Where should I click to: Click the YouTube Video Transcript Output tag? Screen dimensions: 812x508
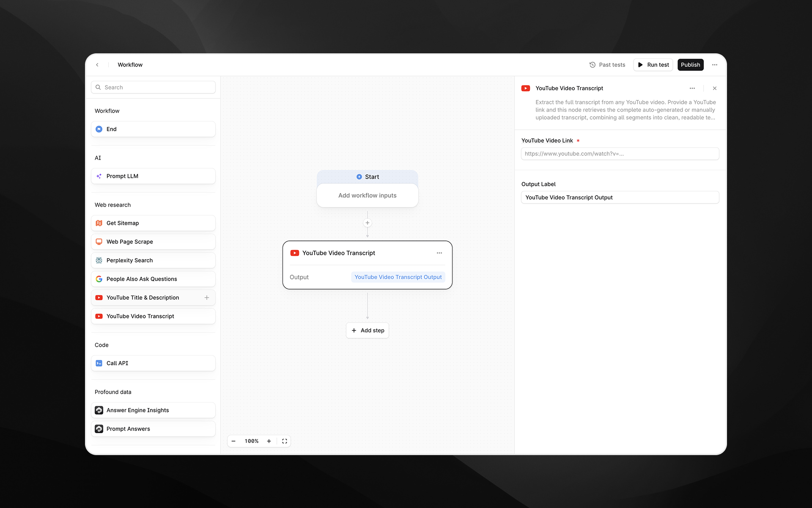[398, 277]
